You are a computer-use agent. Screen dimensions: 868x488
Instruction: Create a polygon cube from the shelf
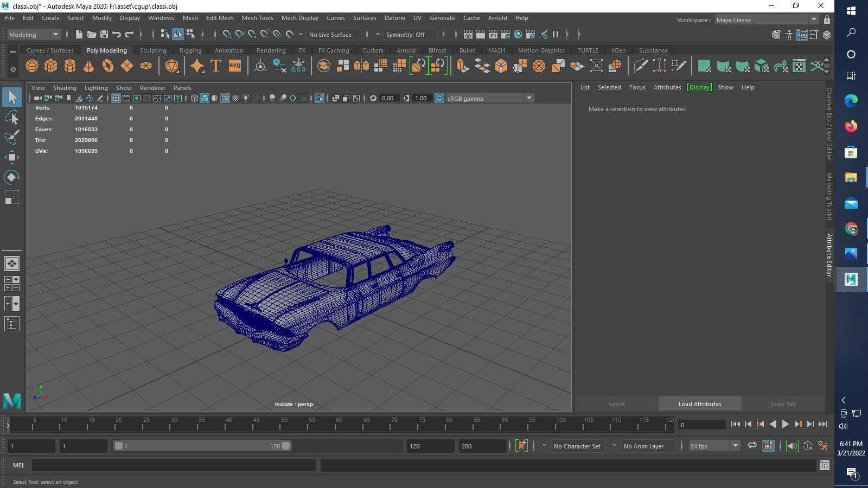(x=50, y=66)
